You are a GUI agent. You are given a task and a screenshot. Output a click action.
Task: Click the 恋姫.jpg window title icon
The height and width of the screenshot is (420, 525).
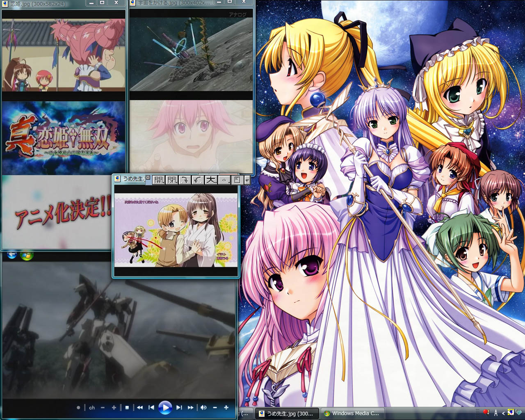(5, 3)
